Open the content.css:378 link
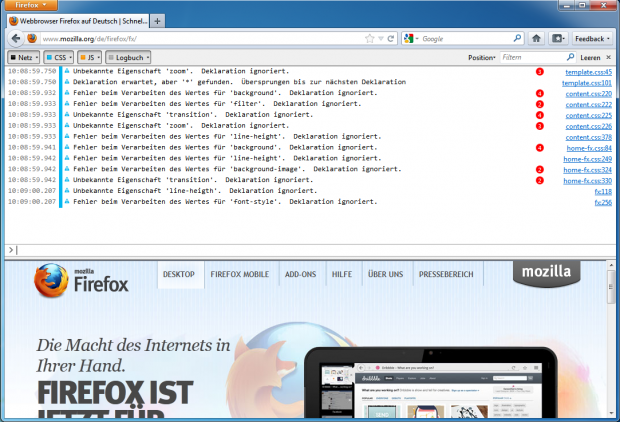This screenshot has width=620, height=422. pyautogui.click(x=588, y=137)
